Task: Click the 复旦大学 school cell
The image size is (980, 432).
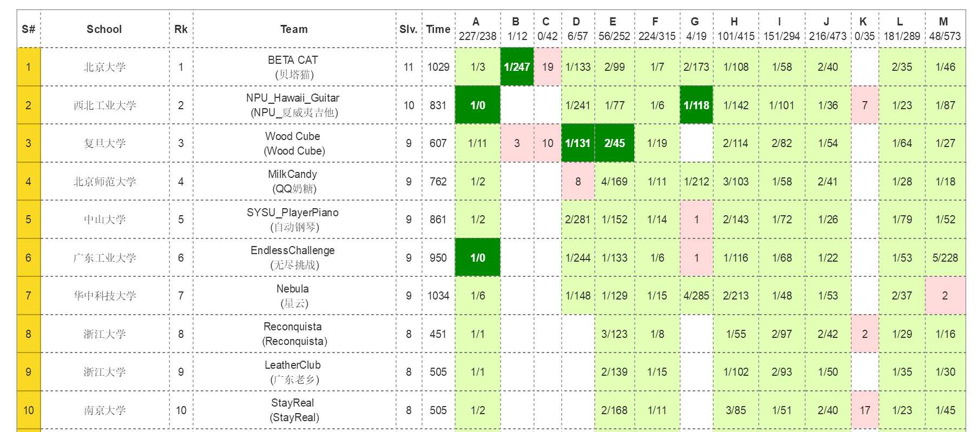Action: (104, 143)
